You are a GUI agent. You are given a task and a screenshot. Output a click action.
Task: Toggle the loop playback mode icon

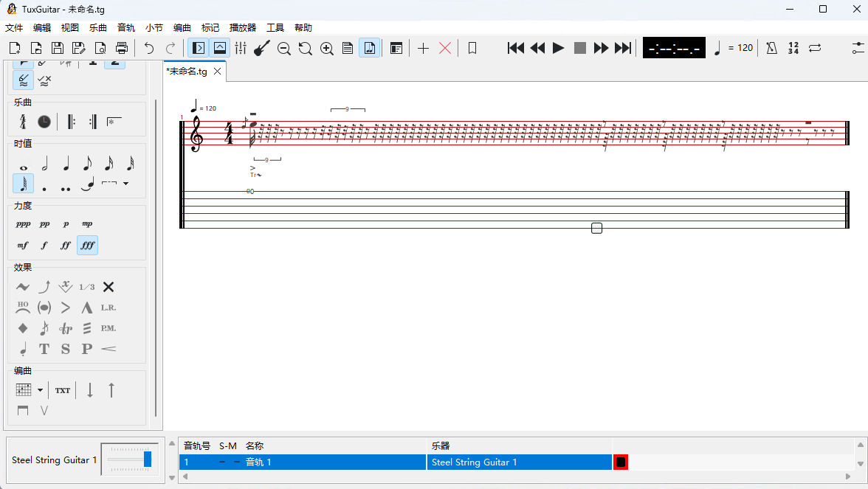coord(815,48)
